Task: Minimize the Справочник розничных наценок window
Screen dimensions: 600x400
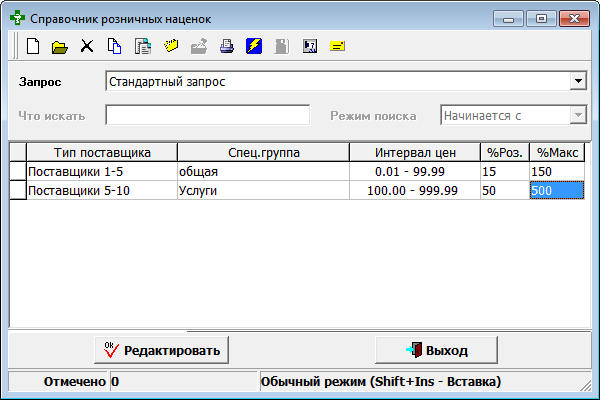Action: 508,19
